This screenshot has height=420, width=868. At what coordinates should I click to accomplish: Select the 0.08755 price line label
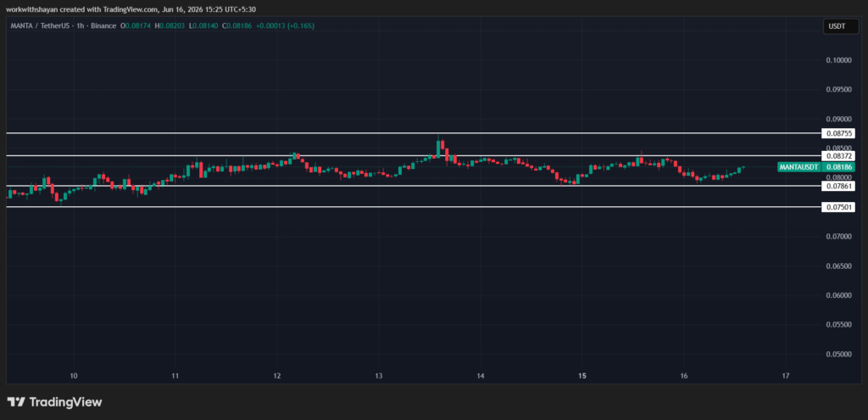tap(838, 133)
